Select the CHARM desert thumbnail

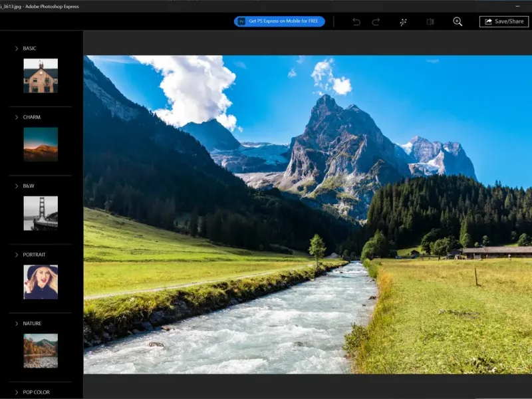(41, 144)
